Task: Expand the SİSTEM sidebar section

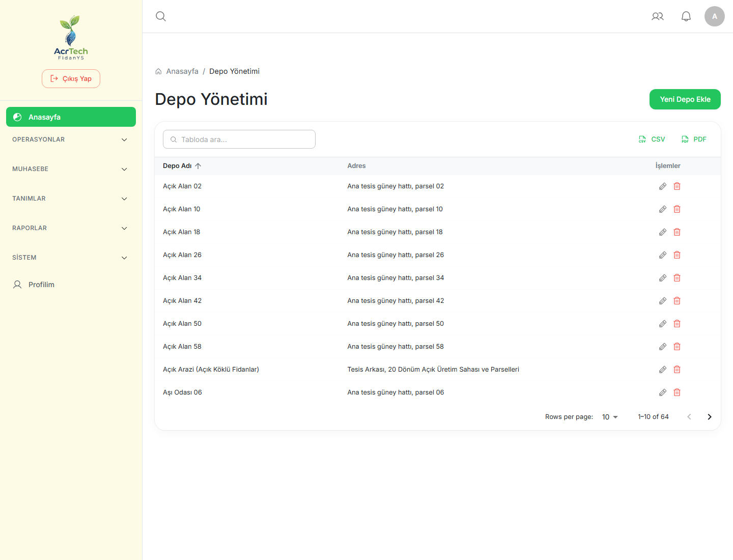Action: 71,258
